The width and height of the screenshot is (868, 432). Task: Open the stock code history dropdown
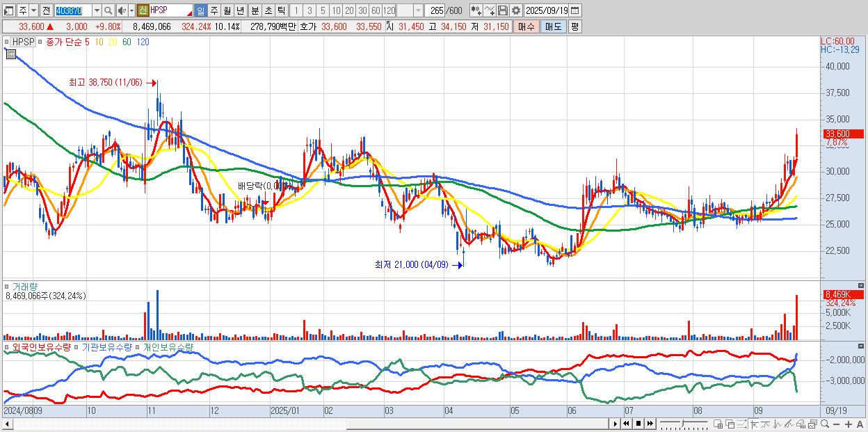click(x=97, y=10)
